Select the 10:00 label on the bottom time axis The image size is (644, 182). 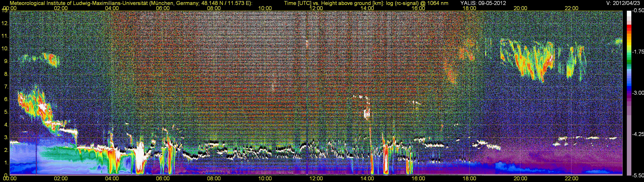click(x=265, y=179)
